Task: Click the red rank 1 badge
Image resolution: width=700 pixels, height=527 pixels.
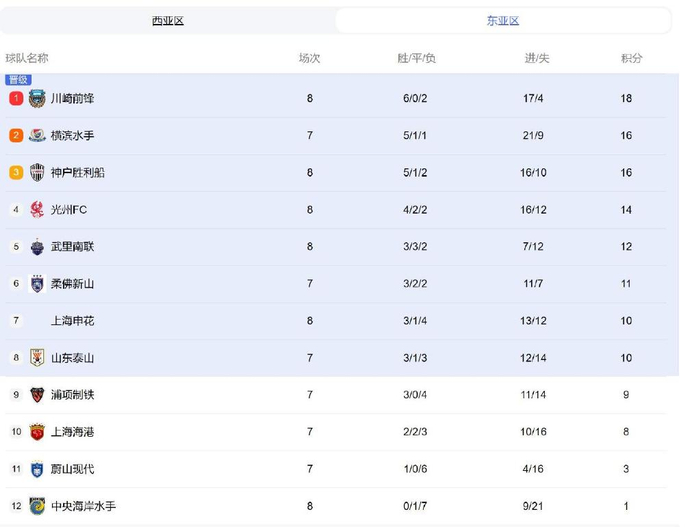Action: tap(16, 98)
